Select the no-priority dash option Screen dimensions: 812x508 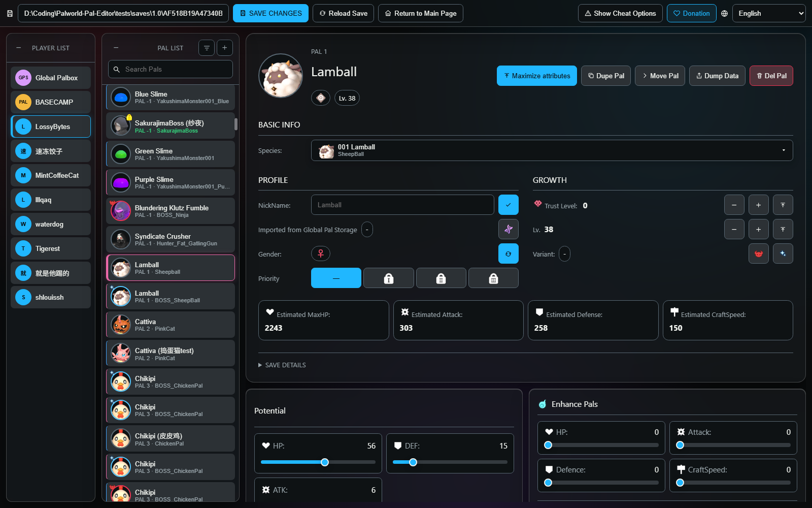[336, 278]
